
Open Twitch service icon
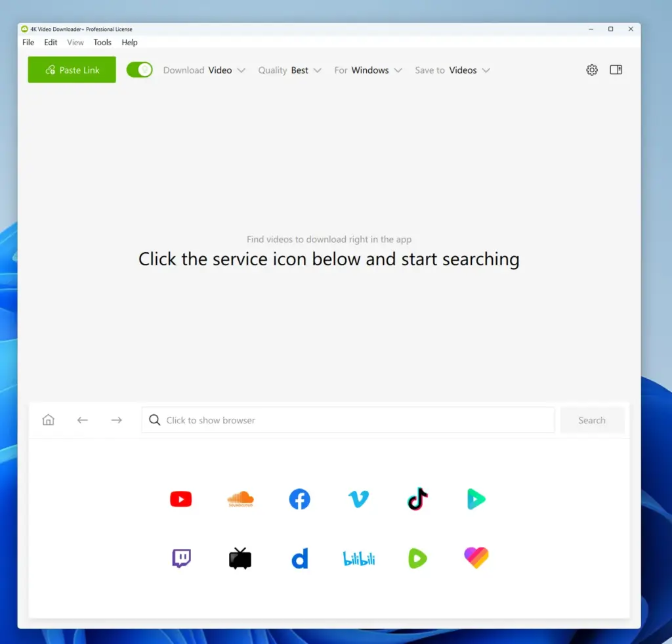(x=181, y=558)
